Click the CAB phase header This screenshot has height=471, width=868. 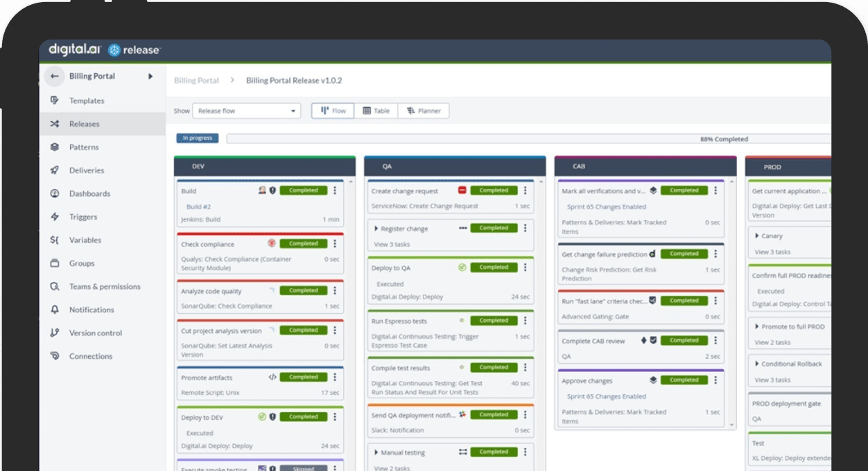pyautogui.click(x=645, y=166)
